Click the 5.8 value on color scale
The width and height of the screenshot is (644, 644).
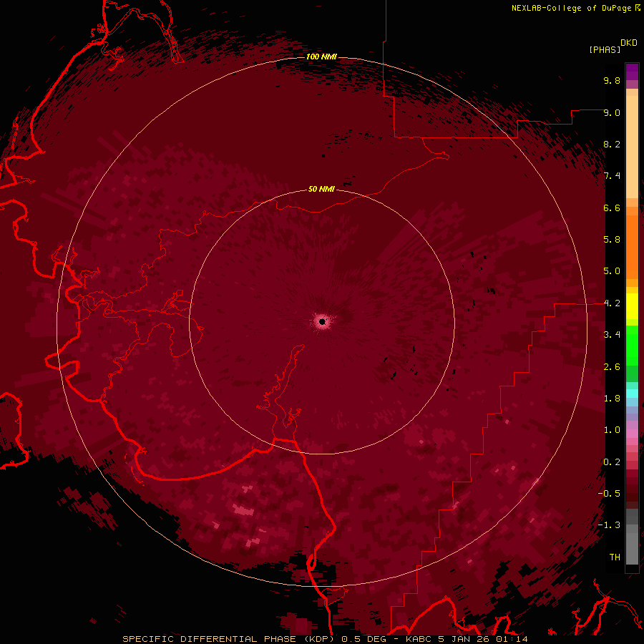tap(612, 240)
